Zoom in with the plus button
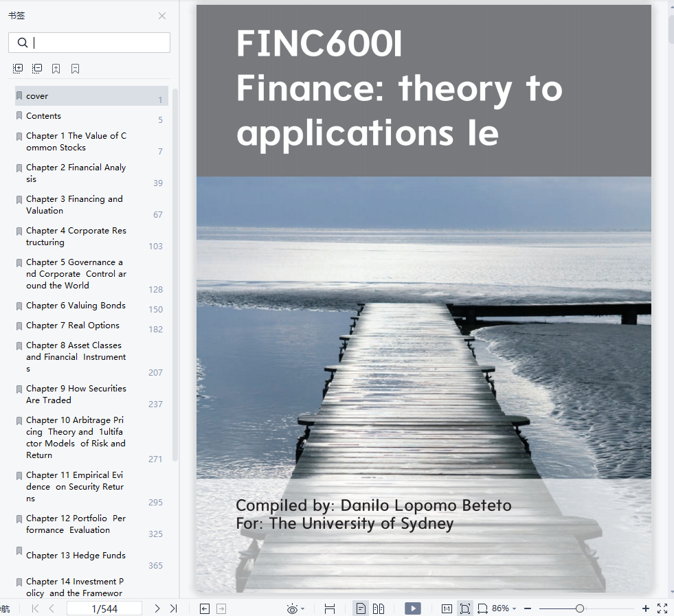The height and width of the screenshot is (616, 674). [x=646, y=608]
